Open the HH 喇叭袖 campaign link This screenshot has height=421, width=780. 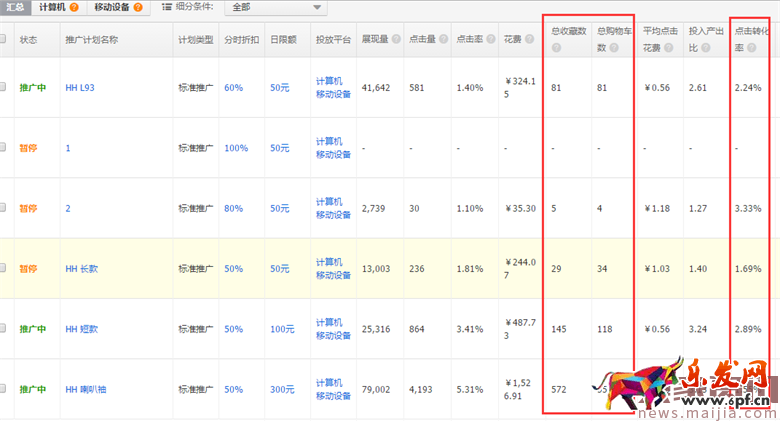pyautogui.click(x=88, y=389)
